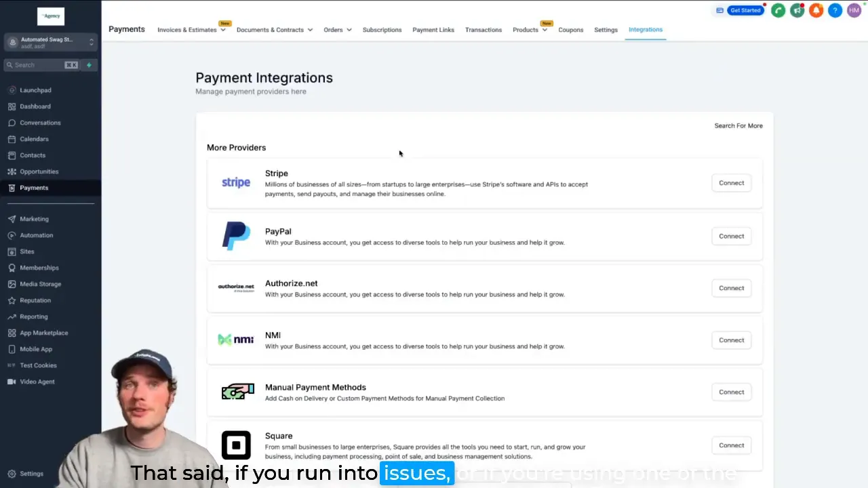This screenshot has height=488, width=868.
Task: Expand the Products dropdown
Action: pos(530,30)
